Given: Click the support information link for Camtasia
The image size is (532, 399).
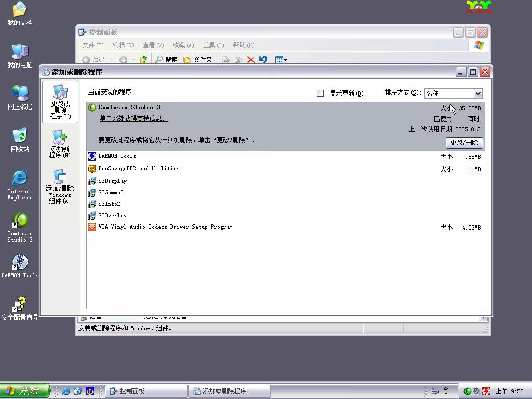Looking at the screenshot, I should click(x=134, y=118).
